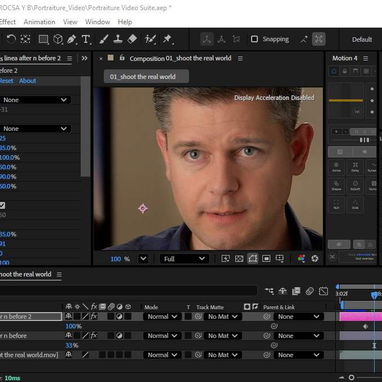382x382 pixels.
Task: Open the Help menu
Action: tap(125, 22)
